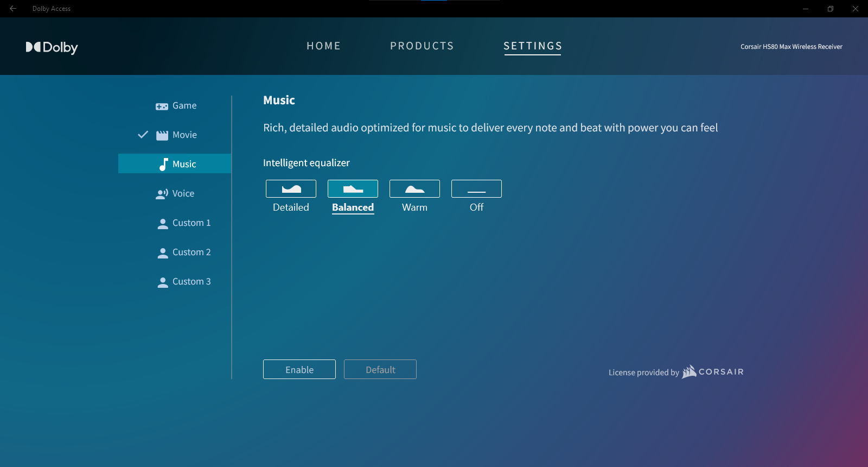868x467 pixels.
Task: Turn the intelligent equalizer Off
Action: click(x=476, y=188)
